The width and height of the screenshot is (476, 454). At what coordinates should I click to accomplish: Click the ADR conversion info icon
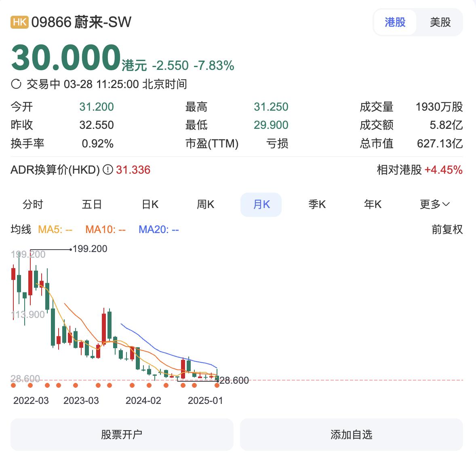click(x=108, y=170)
